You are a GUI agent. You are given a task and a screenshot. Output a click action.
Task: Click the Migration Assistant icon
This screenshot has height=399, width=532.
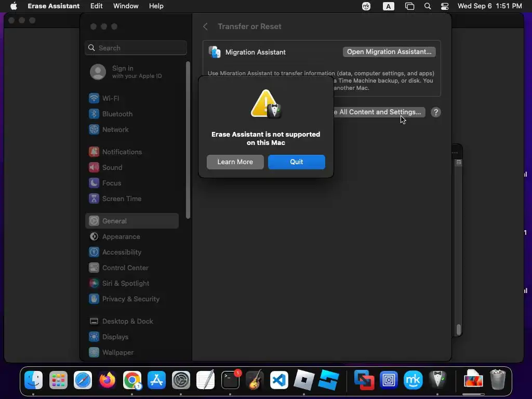215,52
